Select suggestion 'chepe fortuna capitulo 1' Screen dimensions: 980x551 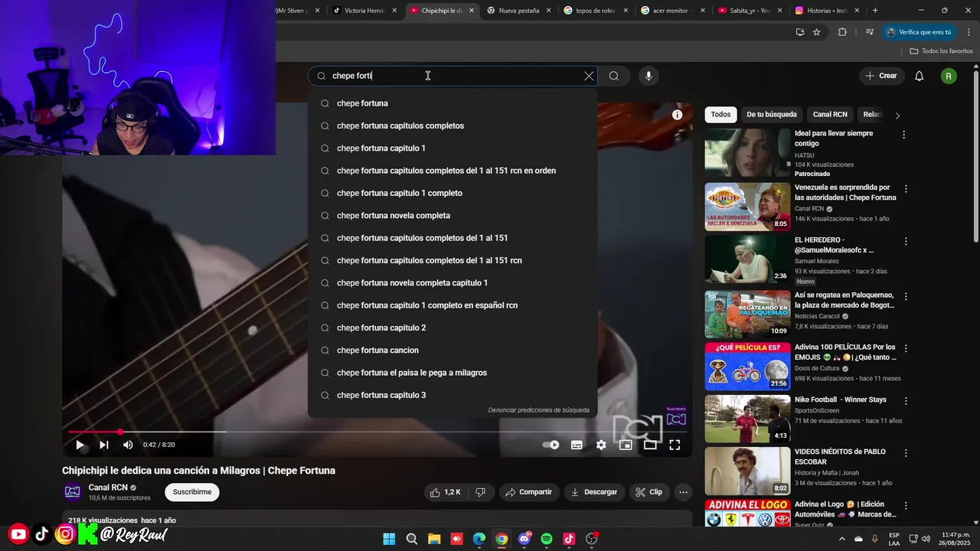(452, 148)
